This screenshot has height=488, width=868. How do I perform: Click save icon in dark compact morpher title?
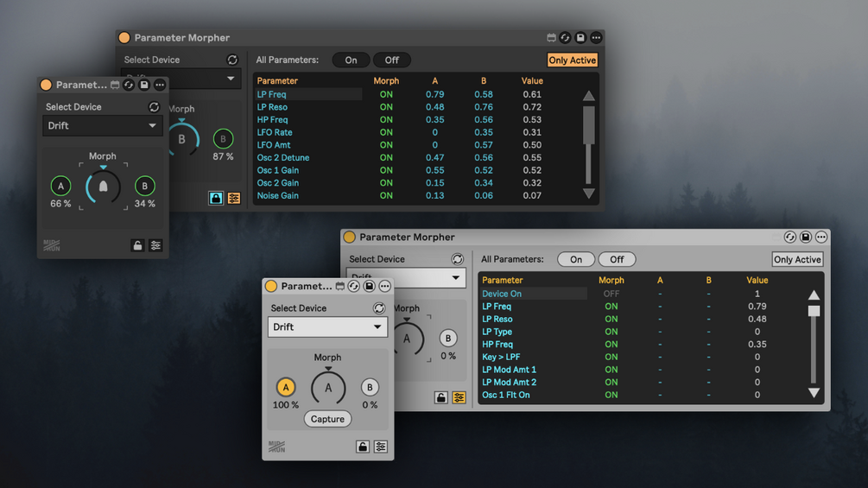coord(144,85)
